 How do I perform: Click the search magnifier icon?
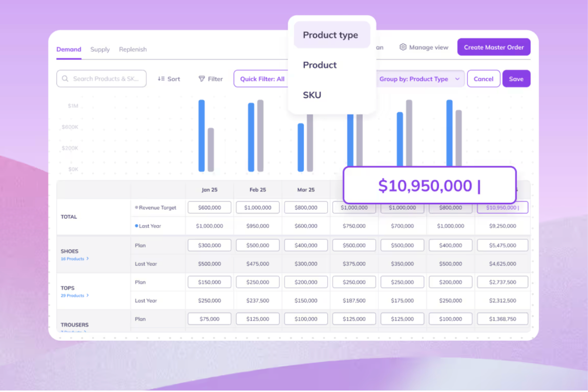65,79
